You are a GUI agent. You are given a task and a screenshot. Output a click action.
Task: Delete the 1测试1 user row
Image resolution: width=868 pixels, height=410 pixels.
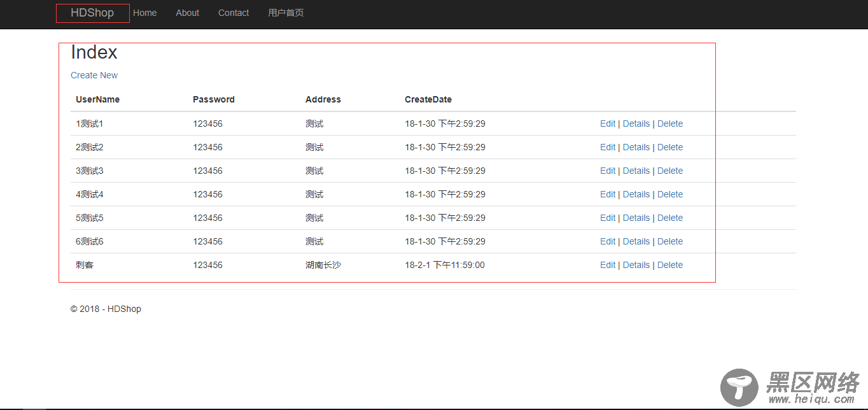click(x=670, y=124)
